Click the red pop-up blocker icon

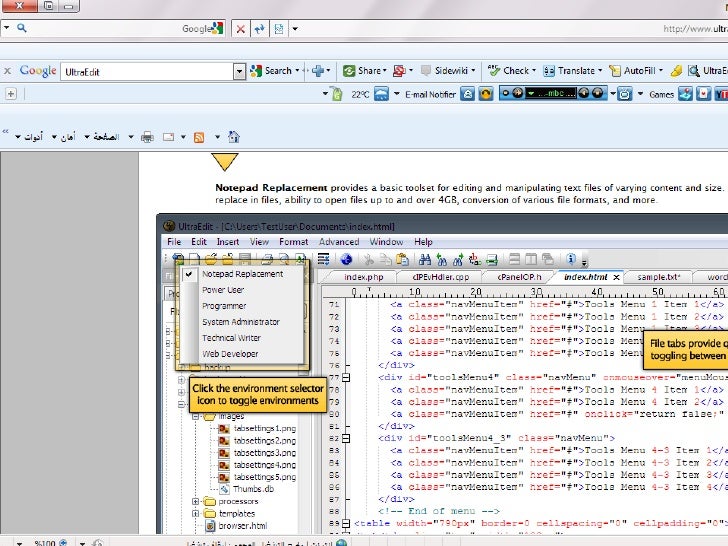pyautogui.click(x=399, y=71)
